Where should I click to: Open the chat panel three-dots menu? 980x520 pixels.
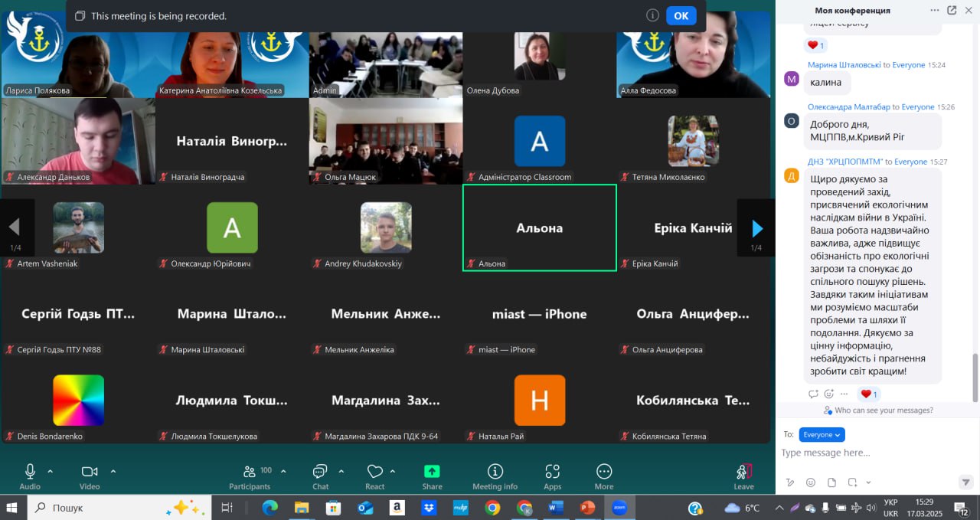click(934, 10)
